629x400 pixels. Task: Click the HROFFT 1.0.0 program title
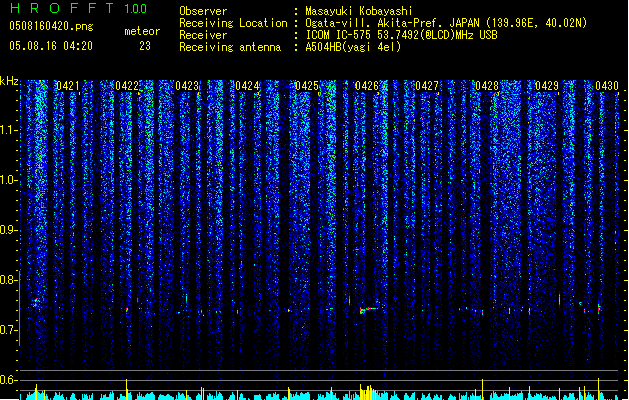click(79, 8)
